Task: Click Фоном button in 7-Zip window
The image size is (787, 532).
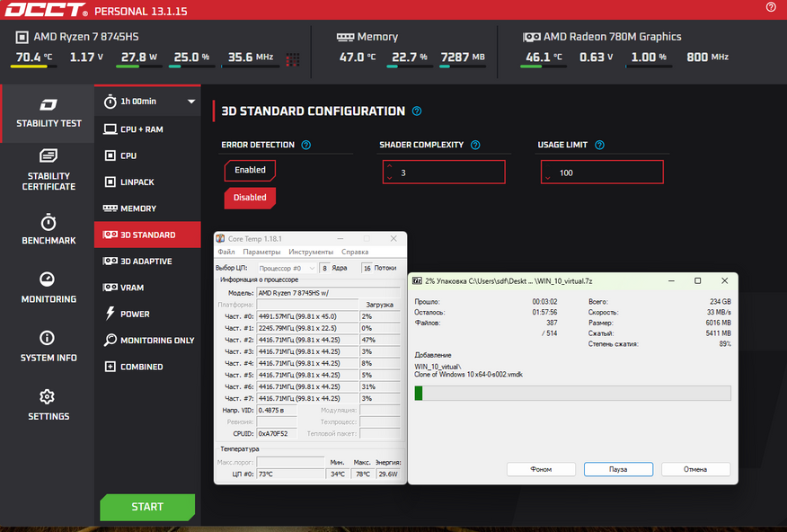Action: pyautogui.click(x=541, y=469)
